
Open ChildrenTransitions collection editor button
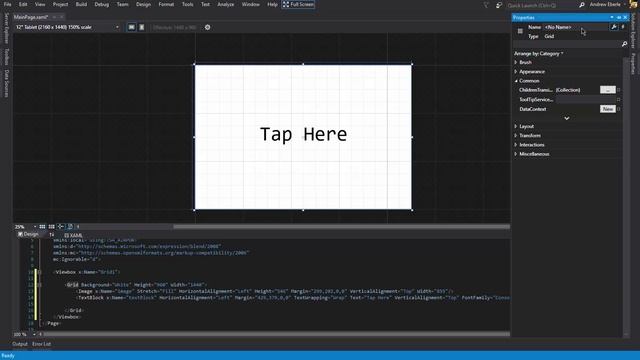[x=608, y=90]
